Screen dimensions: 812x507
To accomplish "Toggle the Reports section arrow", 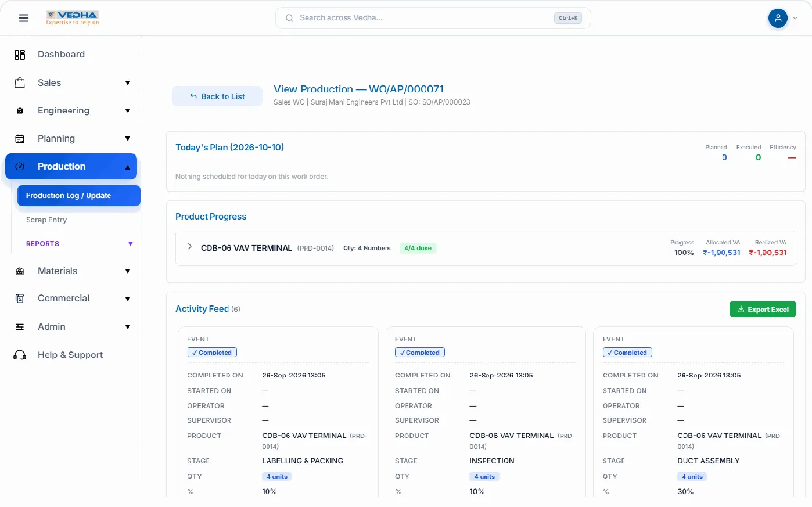I will (x=130, y=244).
